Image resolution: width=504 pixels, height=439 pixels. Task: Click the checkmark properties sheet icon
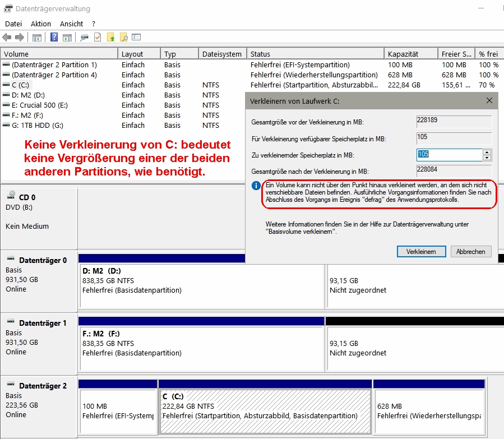coord(98,38)
